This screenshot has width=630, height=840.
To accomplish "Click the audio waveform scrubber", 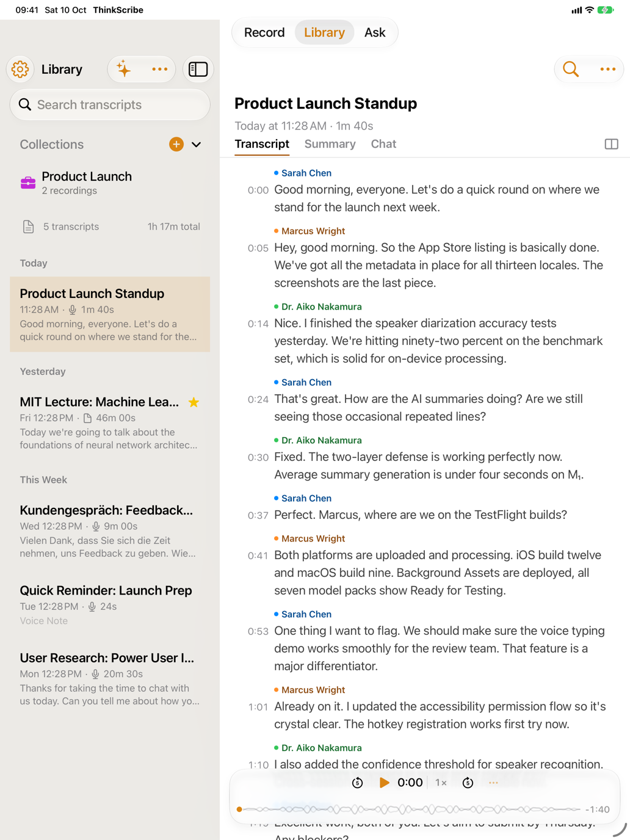I will tap(409, 809).
